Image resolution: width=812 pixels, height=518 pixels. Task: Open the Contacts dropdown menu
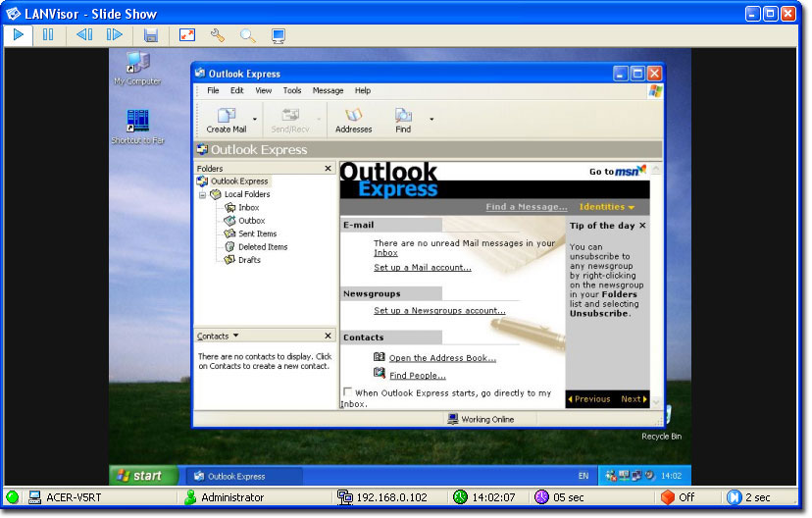[218, 337]
